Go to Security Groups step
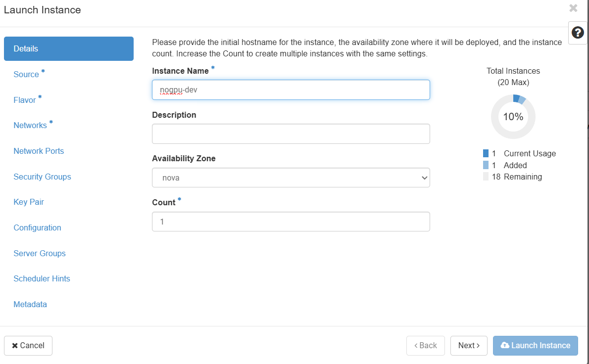 click(42, 177)
